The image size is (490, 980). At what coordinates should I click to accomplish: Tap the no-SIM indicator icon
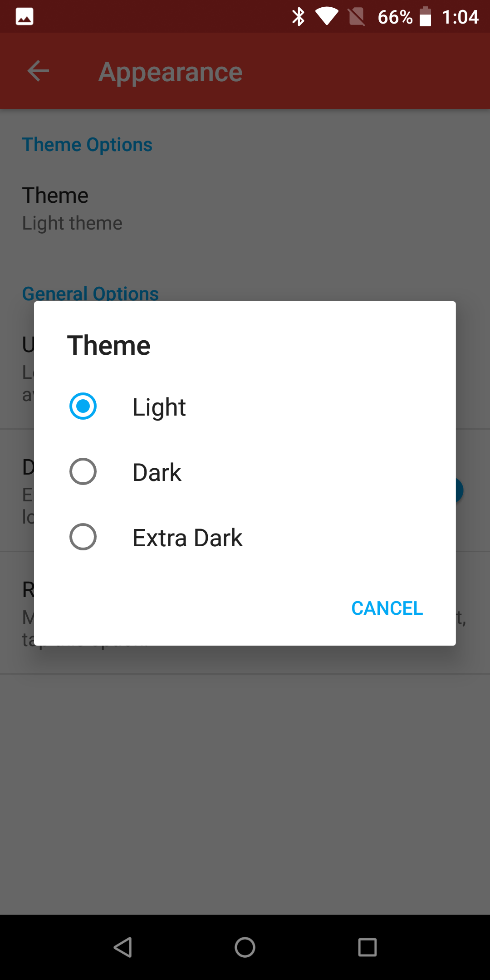[x=357, y=16]
